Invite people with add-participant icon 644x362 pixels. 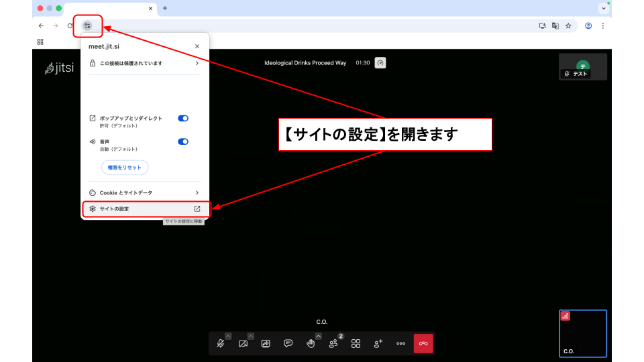pyautogui.click(x=378, y=343)
